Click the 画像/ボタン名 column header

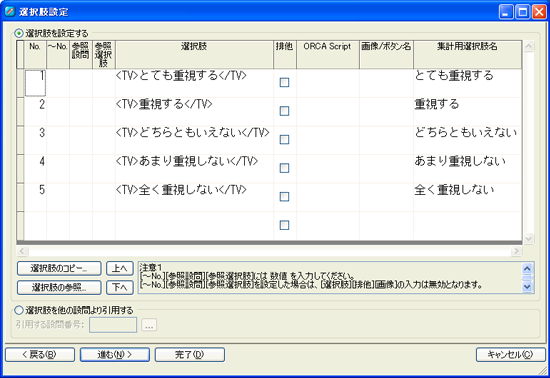(x=386, y=55)
